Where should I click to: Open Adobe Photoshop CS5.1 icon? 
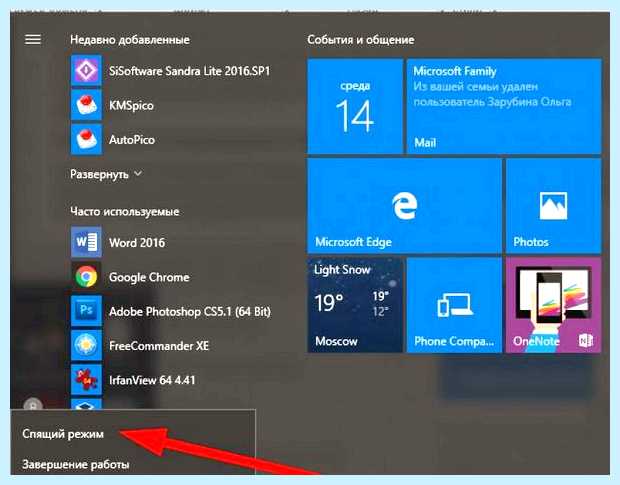[x=86, y=311]
